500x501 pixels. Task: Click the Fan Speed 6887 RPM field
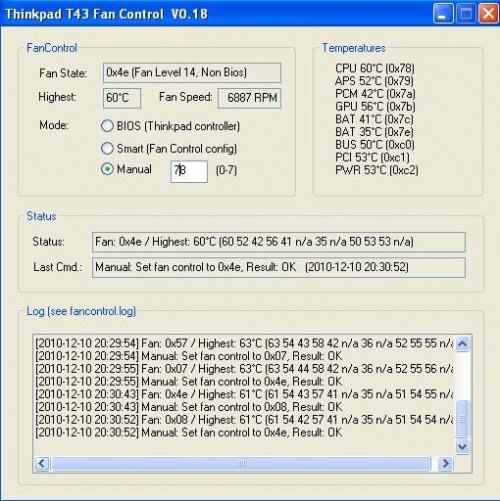[x=249, y=98]
